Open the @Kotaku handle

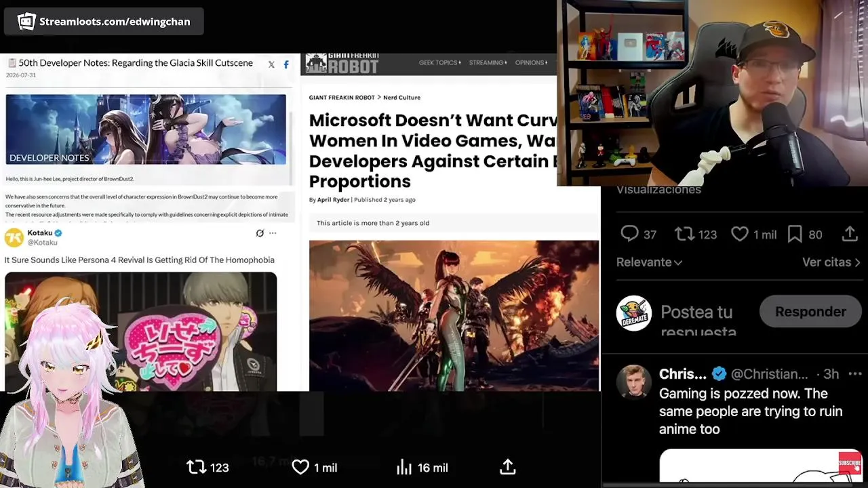coord(42,243)
